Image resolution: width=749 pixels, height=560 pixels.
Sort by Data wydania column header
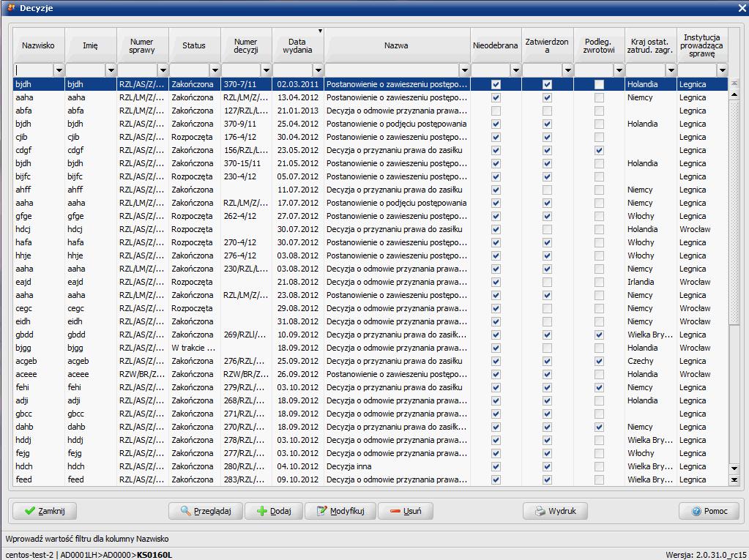[x=297, y=45]
